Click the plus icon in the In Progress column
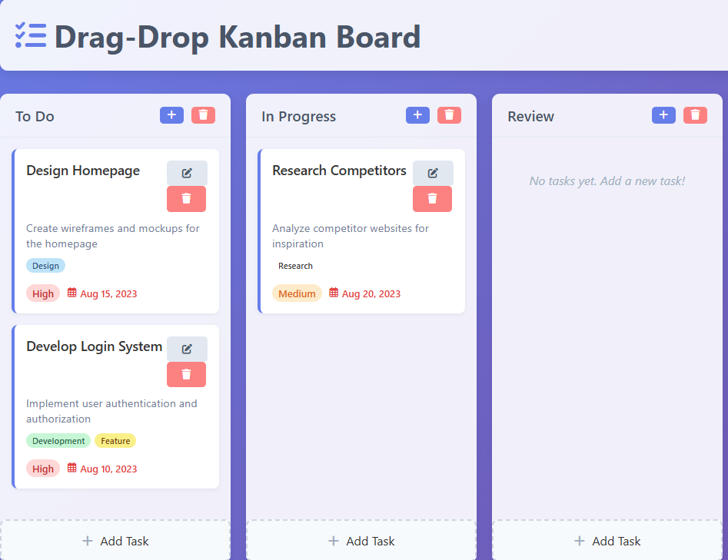Image resolution: width=728 pixels, height=560 pixels. (x=417, y=114)
